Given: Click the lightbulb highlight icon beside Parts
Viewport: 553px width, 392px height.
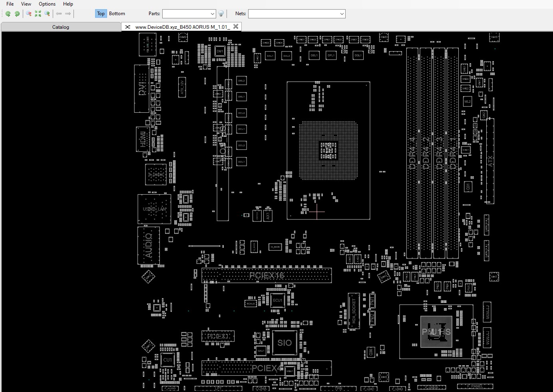Looking at the screenshot, I should click(221, 14).
